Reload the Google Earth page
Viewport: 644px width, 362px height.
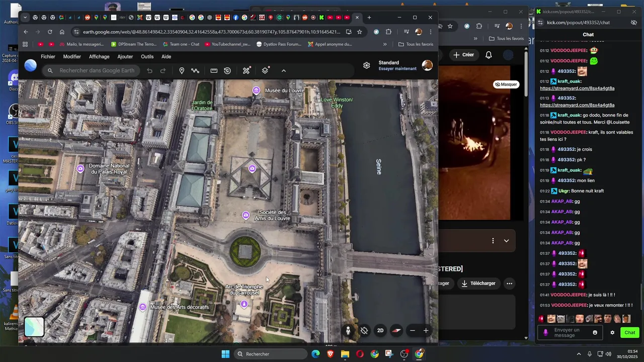(x=50, y=32)
